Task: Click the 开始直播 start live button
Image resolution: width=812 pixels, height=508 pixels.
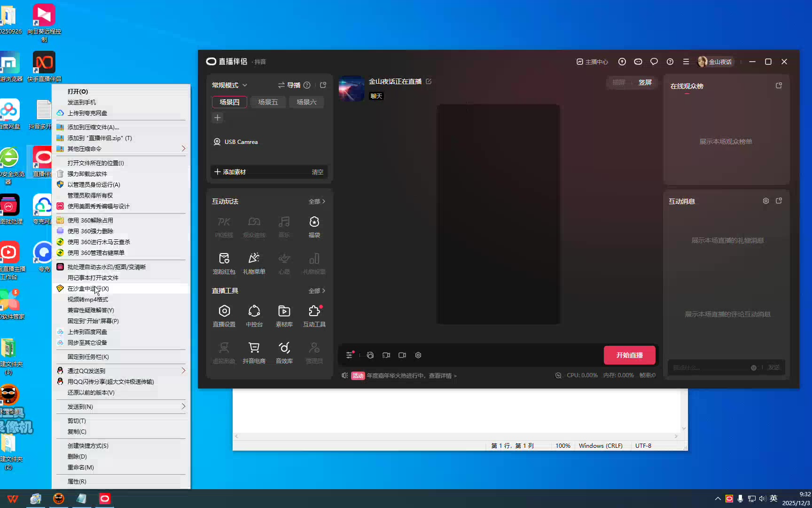Action: point(629,355)
